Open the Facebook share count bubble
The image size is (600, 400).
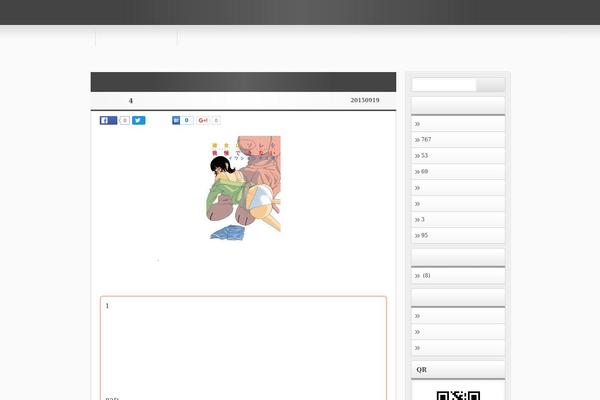point(124,120)
